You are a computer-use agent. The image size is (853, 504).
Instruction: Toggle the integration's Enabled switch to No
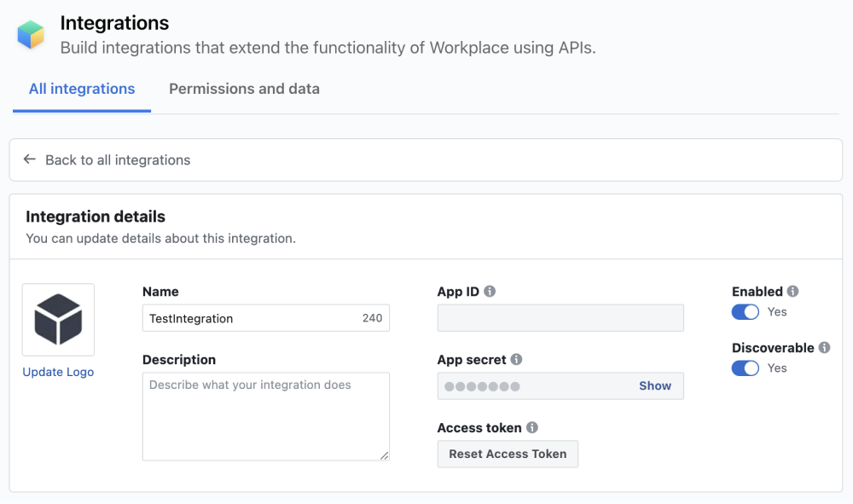(x=745, y=312)
